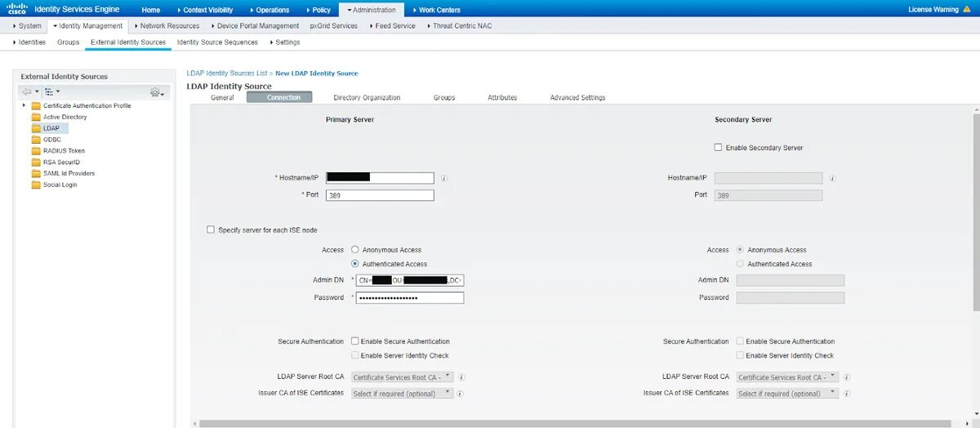Open the License Warning alert
The height and width of the screenshot is (428, 980).
[x=939, y=10]
